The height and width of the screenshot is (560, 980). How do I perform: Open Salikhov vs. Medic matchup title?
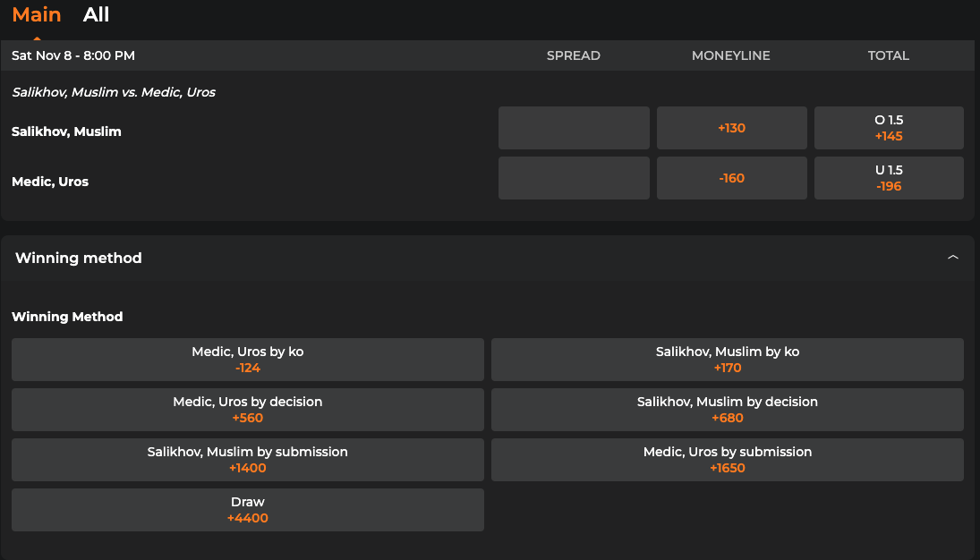114,92
